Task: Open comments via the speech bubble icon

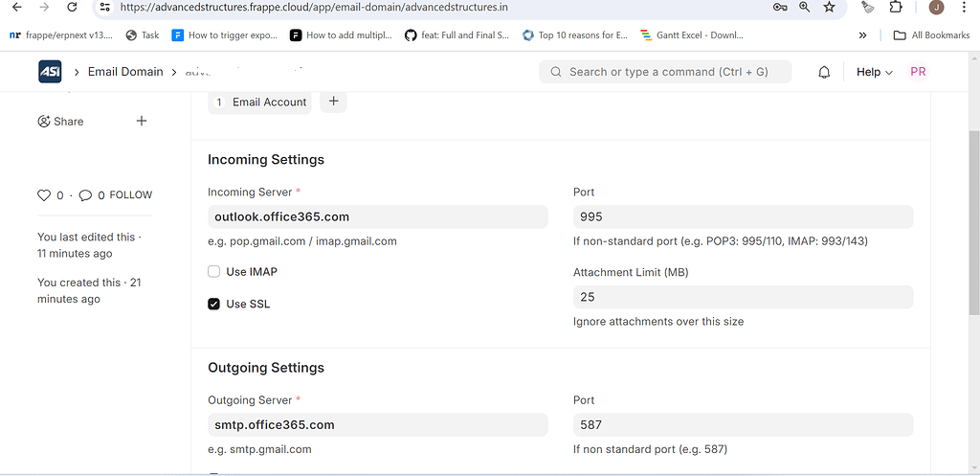Action: click(85, 195)
